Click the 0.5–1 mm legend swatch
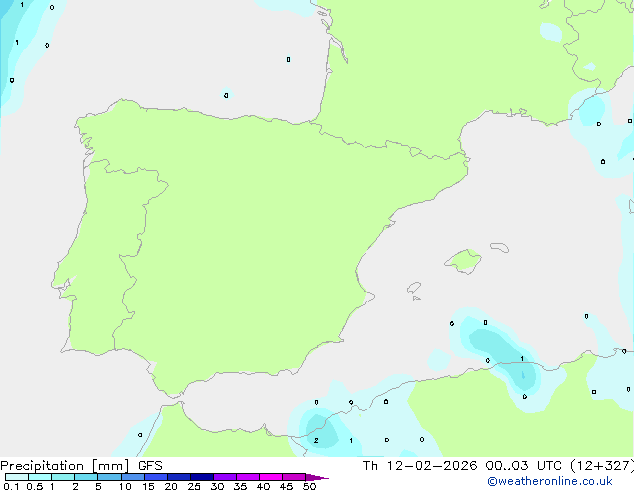 coord(40,477)
